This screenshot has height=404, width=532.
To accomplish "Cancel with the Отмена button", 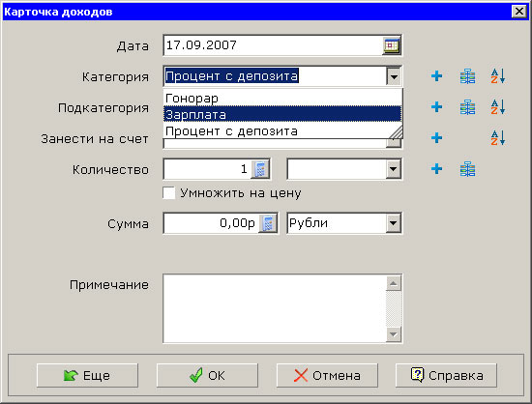I will pos(327,376).
